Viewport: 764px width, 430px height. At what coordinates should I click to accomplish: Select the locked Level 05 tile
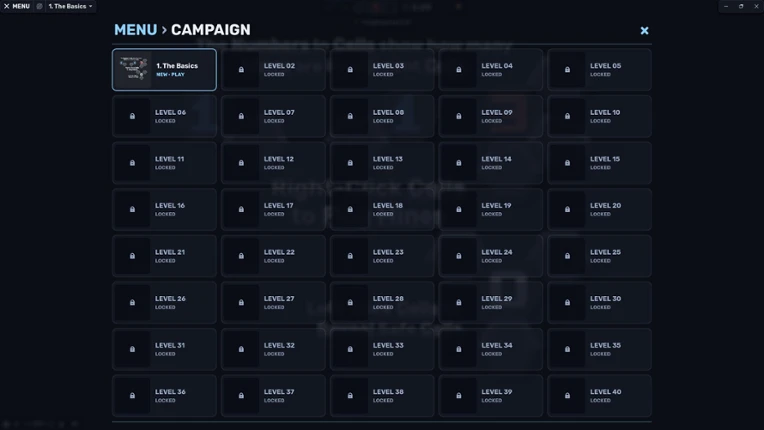(599, 70)
